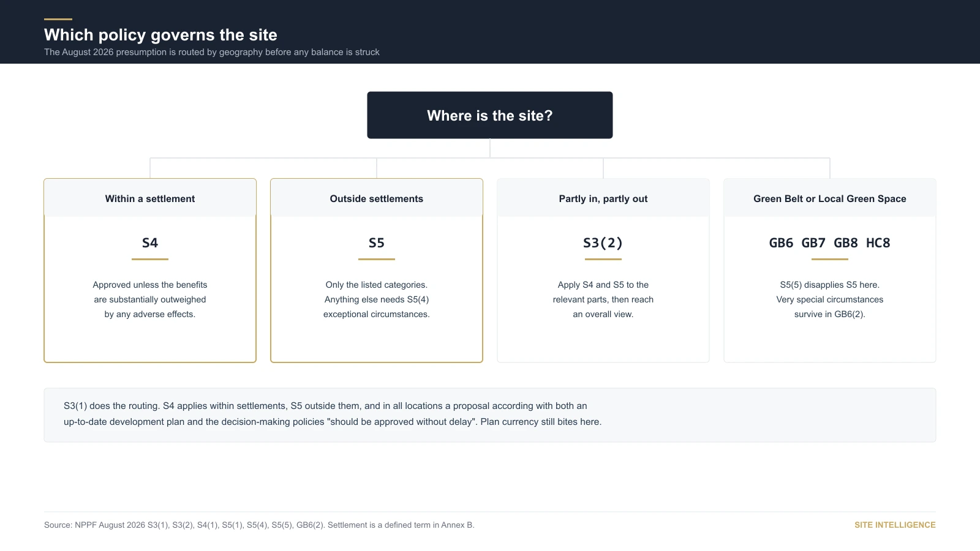Click the GB7 policy code
980x551 pixels.
coord(813,243)
